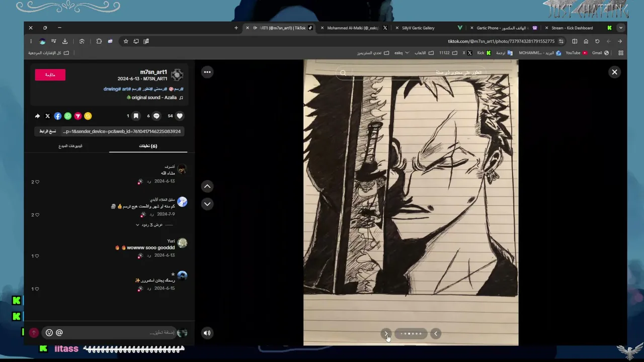The image size is (644, 362).
Task: Open the browser extensions puzzle icon
Action: point(99,41)
